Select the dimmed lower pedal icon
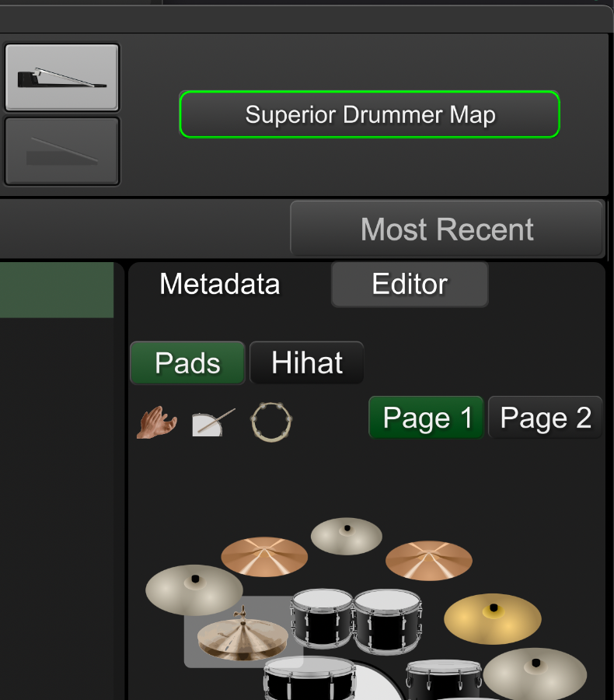This screenshot has height=700, width=614. 62,152
